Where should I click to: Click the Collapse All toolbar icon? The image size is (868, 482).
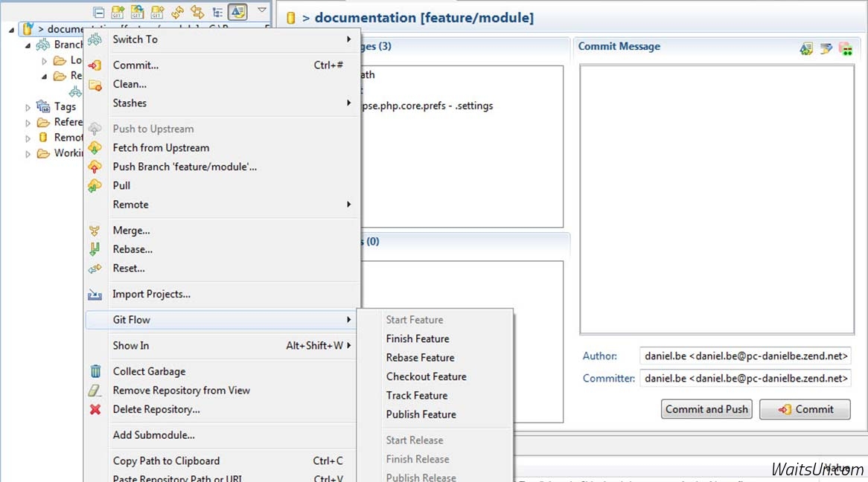pos(98,12)
